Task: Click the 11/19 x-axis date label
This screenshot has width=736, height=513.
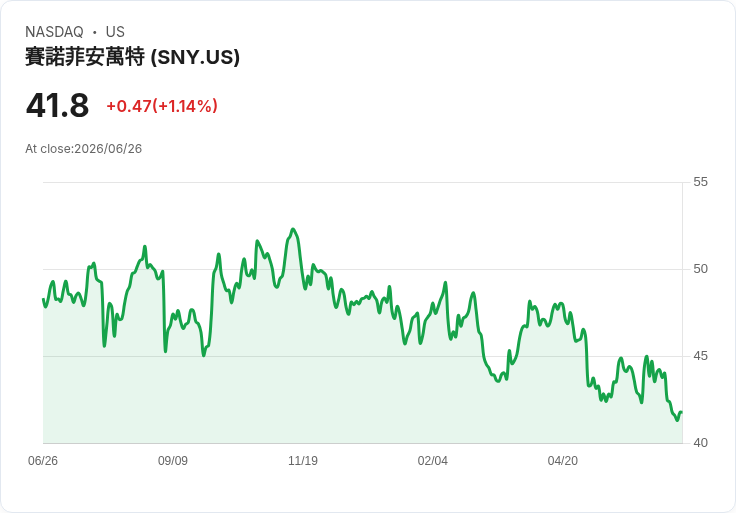Action: pyautogui.click(x=303, y=461)
